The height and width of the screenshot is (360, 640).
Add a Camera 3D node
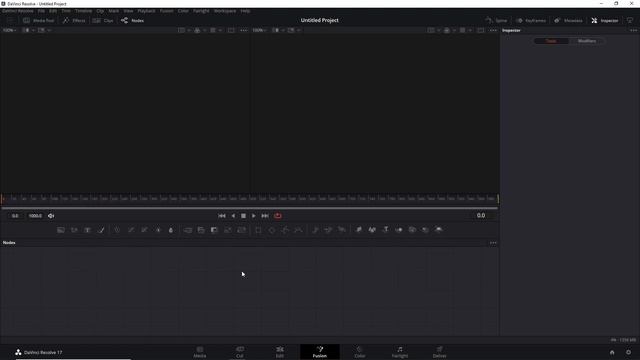pyautogui.click(x=412, y=230)
